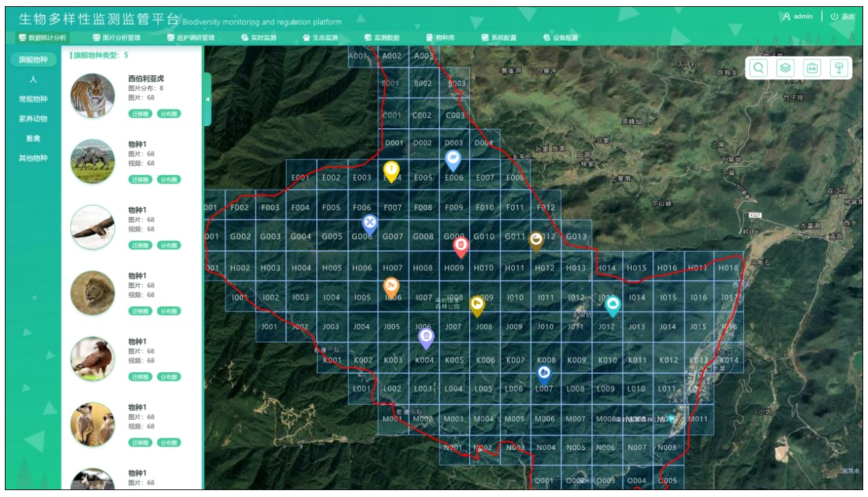
Task: Click the teal map marker near J012
Action: [x=612, y=305]
